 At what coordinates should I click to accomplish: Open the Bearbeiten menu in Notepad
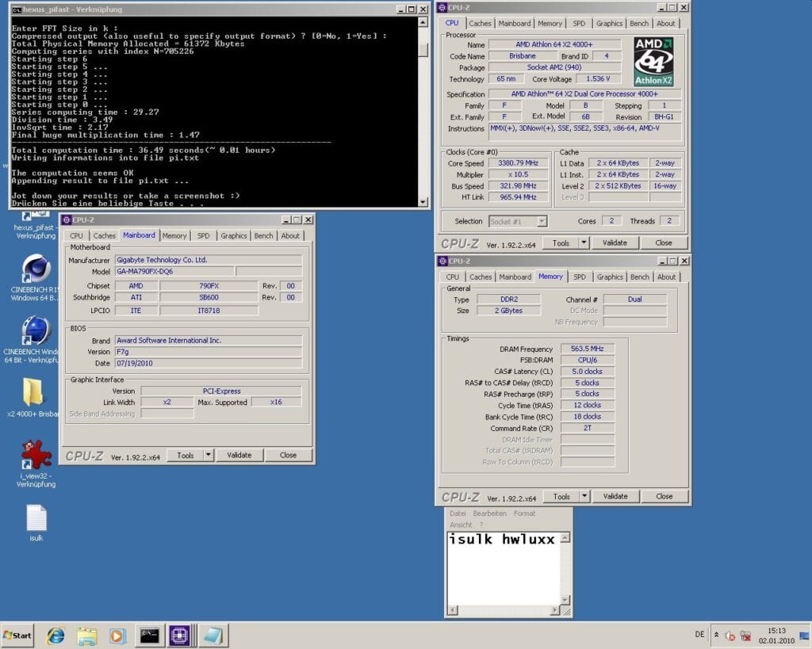[489, 513]
